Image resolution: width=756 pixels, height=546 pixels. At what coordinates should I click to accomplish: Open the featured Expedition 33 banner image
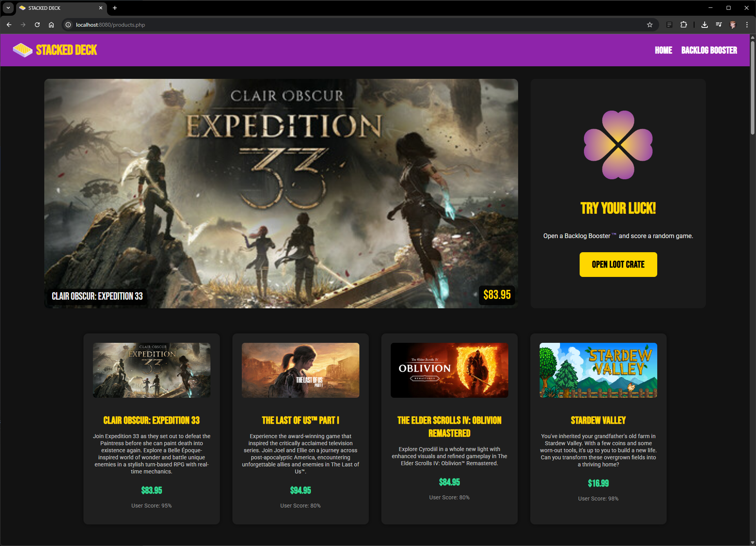281,193
